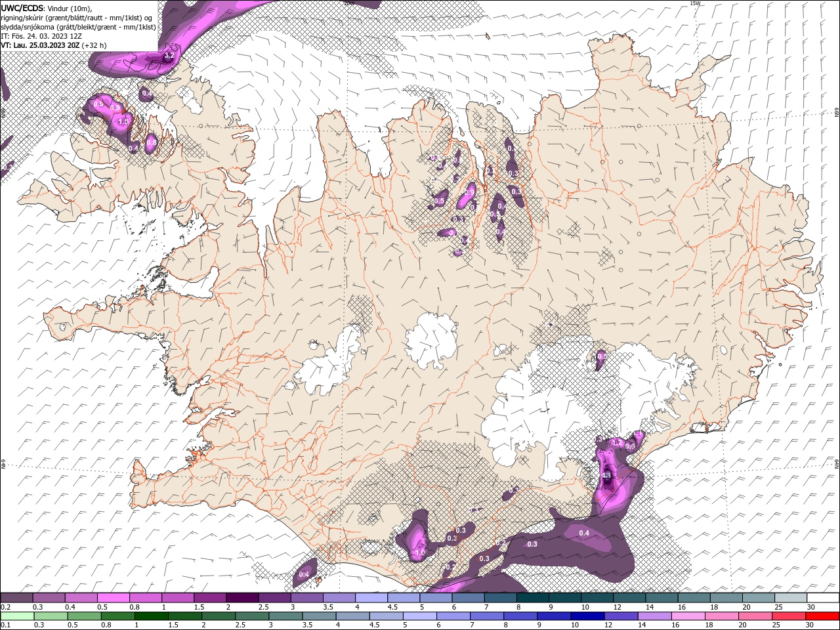This screenshot has width=840, height=630.
Task: Click the dark green lower swatch between 1 and 1.5
Action: tap(152, 616)
